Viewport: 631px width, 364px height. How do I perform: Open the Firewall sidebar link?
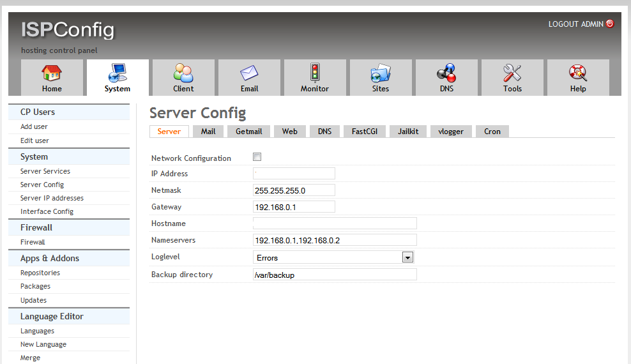click(x=33, y=242)
